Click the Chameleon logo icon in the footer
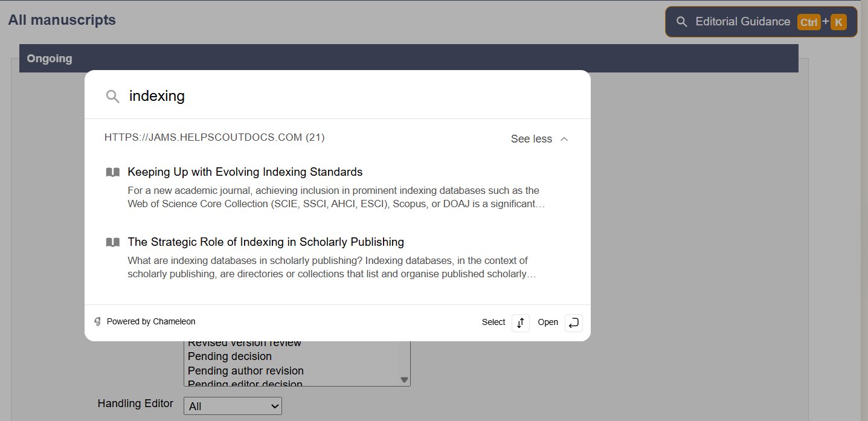This screenshot has height=421, width=868. pos(97,322)
